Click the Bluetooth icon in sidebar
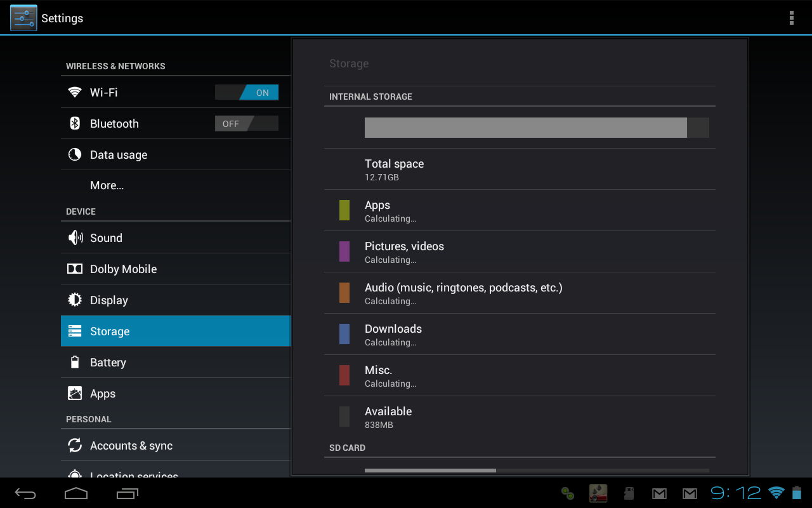This screenshot has height=508, width=812. [75, 123]
